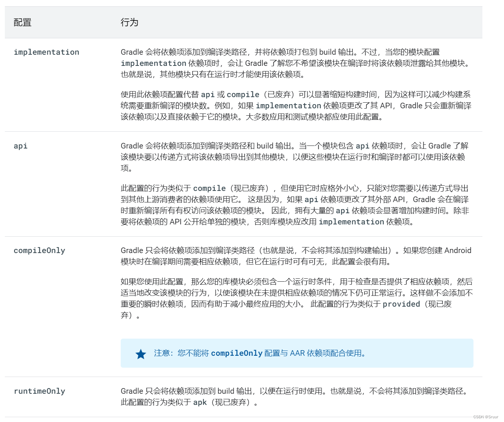504x422 pixels.
Task: Click the 配置 column header
Action: pyautogui.click(x=22, y=22)
